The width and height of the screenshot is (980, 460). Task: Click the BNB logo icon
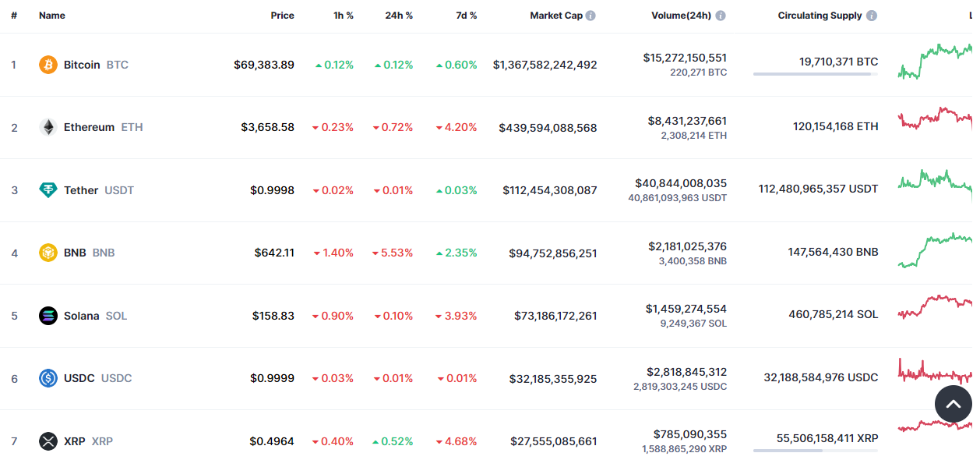click(x=48, y=253)
